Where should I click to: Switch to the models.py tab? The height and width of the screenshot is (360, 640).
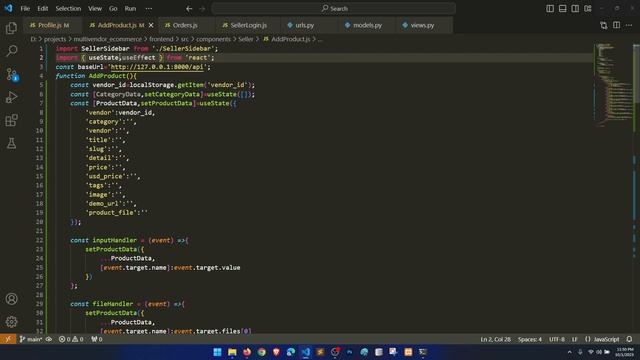[x=367, y=25]
